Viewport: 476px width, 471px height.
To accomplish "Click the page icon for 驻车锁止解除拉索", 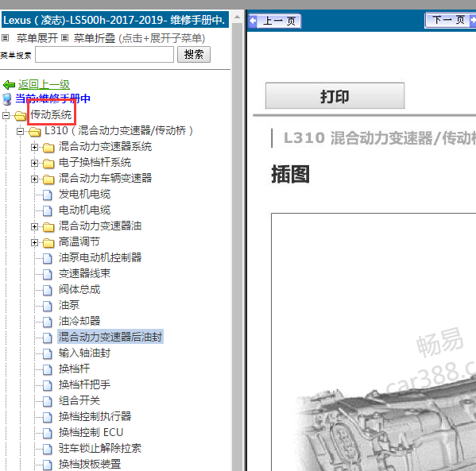I will pyautogui.click(x=48, y=449).
